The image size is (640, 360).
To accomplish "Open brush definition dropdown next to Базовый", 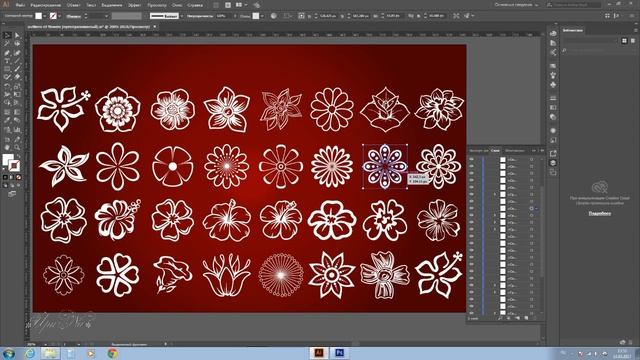I will point(182,16).
